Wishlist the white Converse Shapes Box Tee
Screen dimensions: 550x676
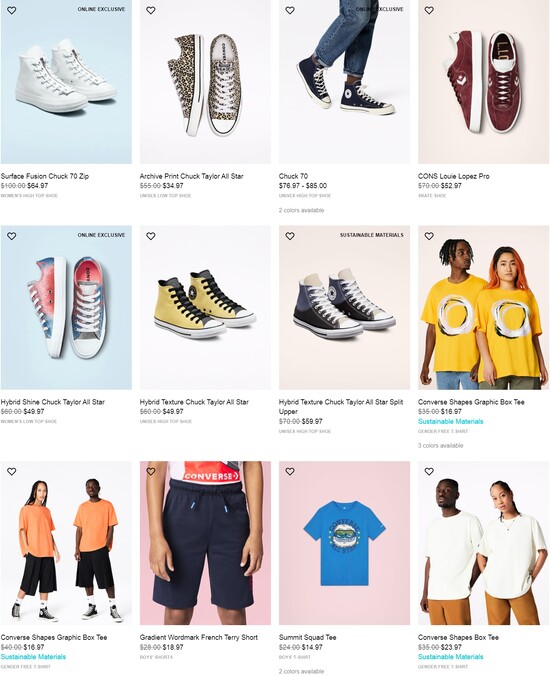pos(429,471)
